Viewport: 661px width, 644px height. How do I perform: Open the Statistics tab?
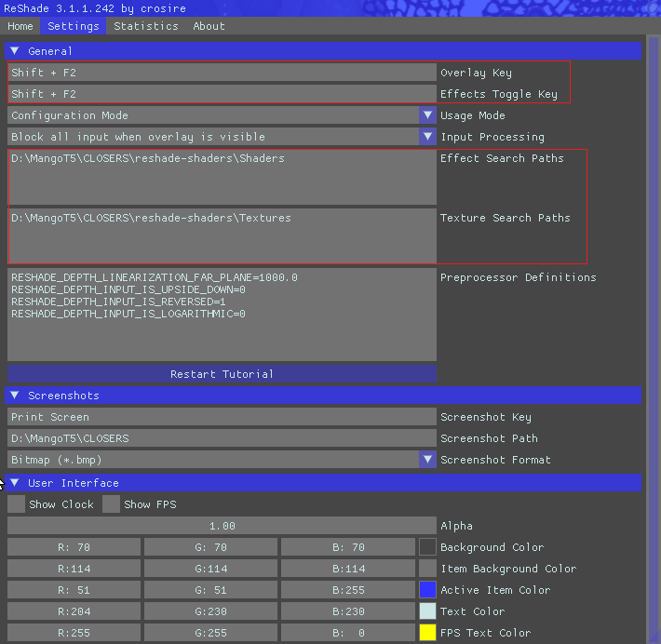[146, 26]
